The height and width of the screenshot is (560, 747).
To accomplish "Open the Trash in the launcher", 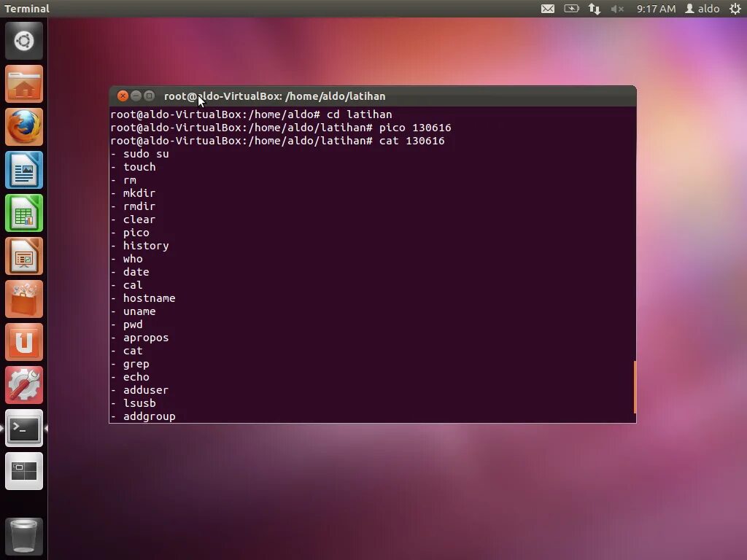I will 24,537.
